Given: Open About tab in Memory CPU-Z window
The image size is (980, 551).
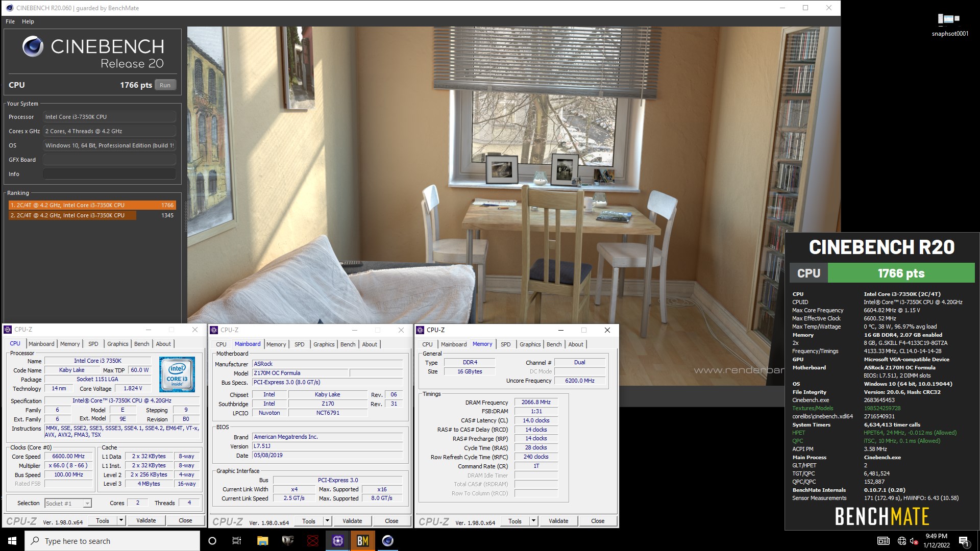Looking at the screenshot, I should [x=576, y=344].
